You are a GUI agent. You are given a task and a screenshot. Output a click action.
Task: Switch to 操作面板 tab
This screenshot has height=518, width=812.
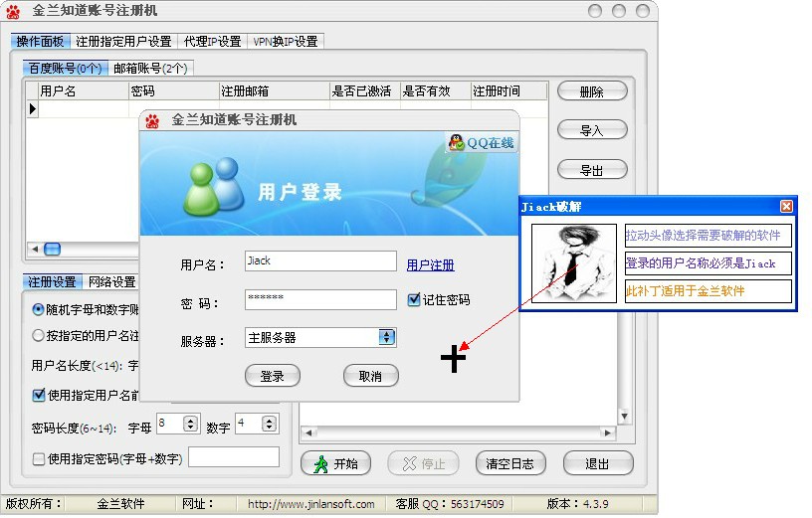40,42
